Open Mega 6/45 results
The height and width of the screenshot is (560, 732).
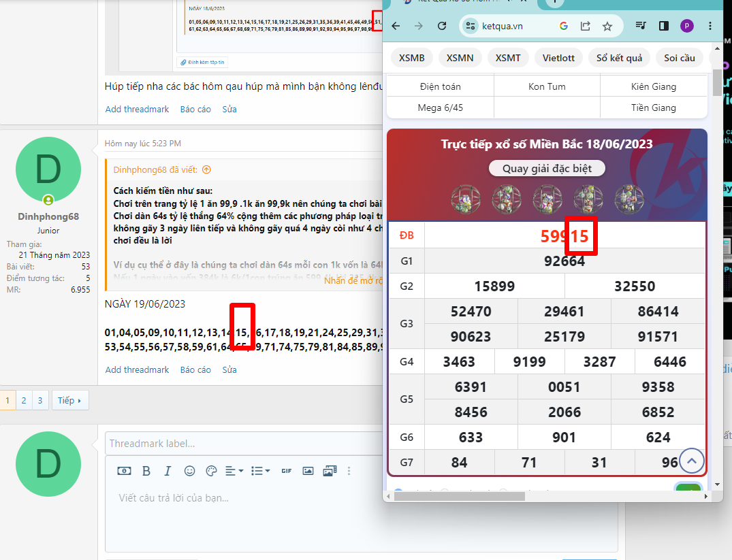coord(441,108)
